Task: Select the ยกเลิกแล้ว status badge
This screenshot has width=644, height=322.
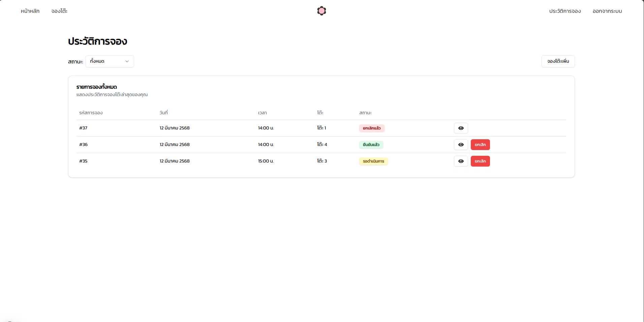Action: 372,128
